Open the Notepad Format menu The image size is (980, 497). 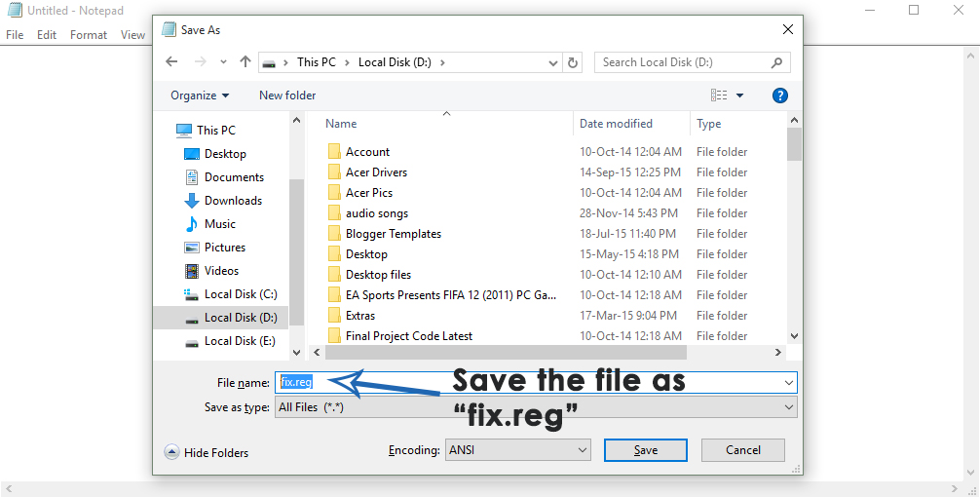pyautogui.click(x=89, y=35)
